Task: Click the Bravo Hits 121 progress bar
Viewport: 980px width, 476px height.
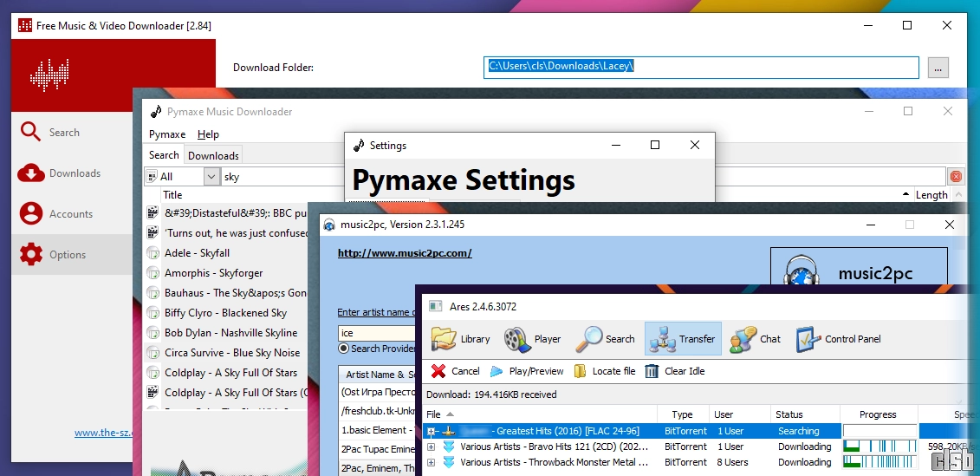Action: pos(879,447)
